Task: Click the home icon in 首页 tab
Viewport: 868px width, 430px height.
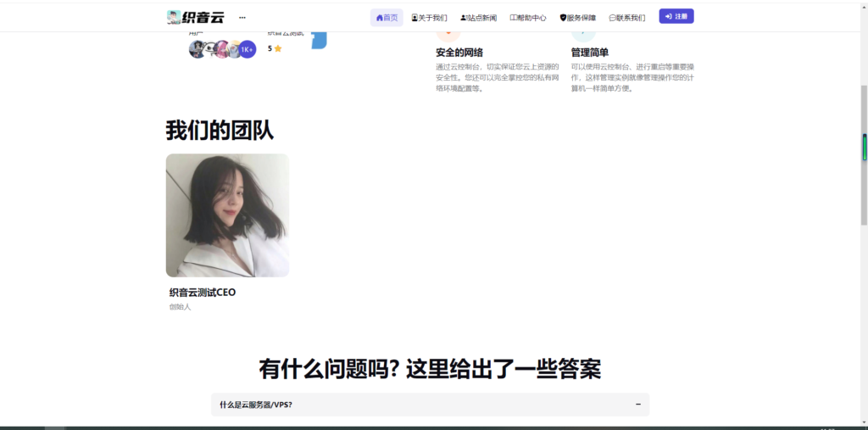Action: tap(379, 18)
